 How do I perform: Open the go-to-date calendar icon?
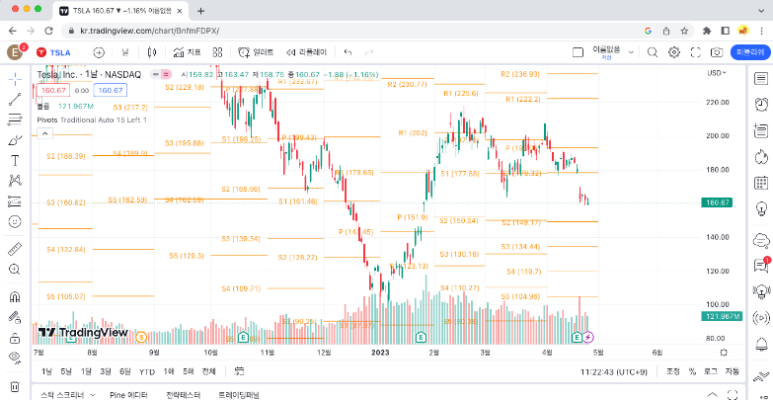(x=240, y=371)
